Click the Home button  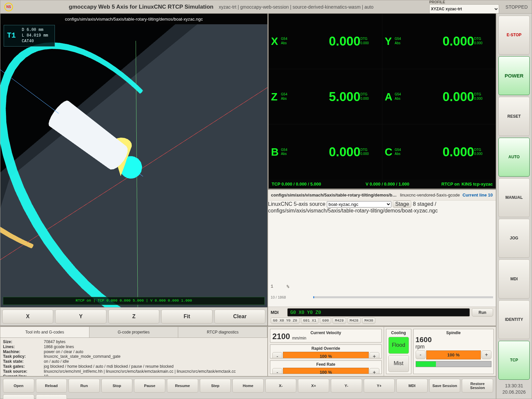(248, 386)
